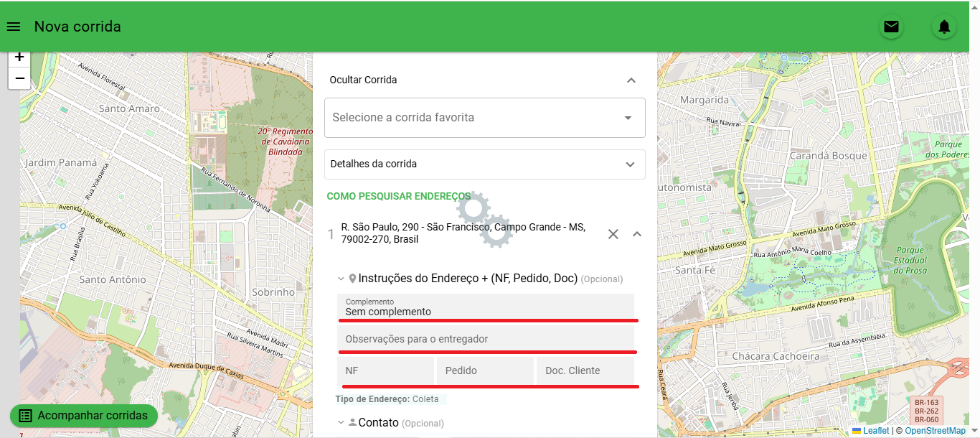
Task: Click the Acompanhar corridas button
Action: tap(84, 416)
